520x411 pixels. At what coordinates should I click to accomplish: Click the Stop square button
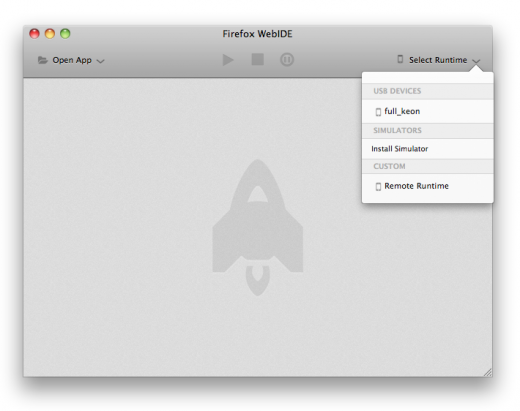[x=257, y=60]
